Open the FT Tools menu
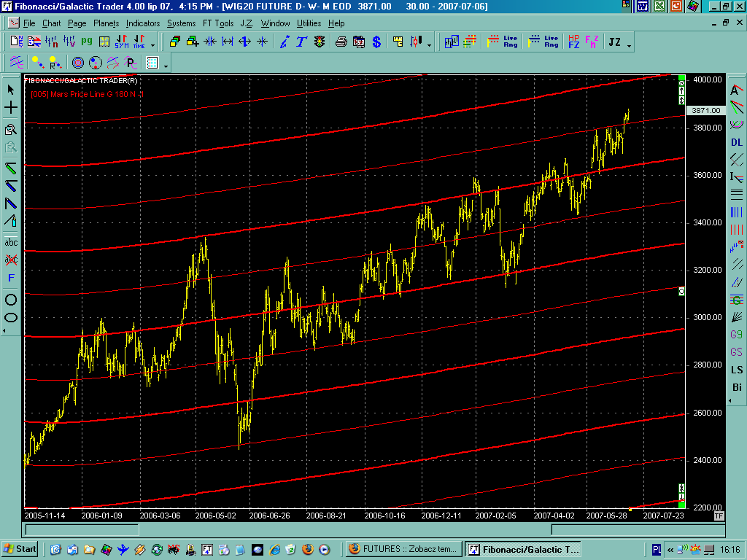Viewport: 747px width, 560px height. (x=219, y=23)
